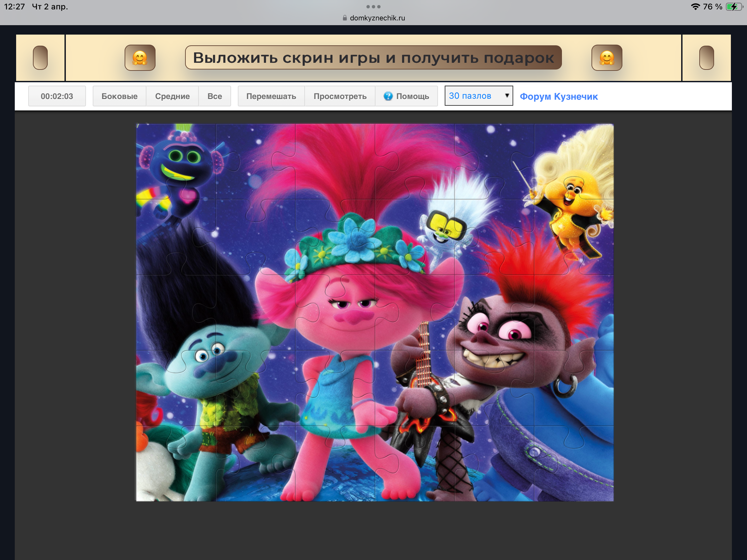
Task: Click the right hugging emoji button
Action: click(x=607, y=58)
